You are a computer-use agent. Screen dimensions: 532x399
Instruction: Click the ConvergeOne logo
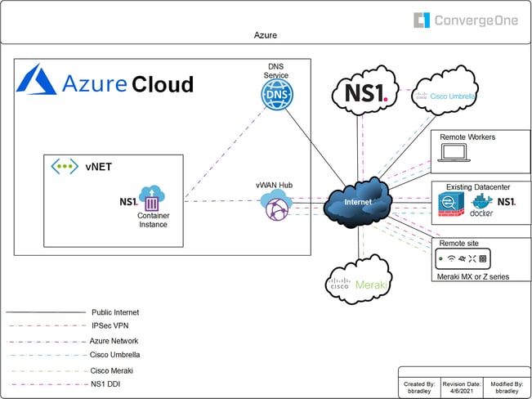(465, 20)
